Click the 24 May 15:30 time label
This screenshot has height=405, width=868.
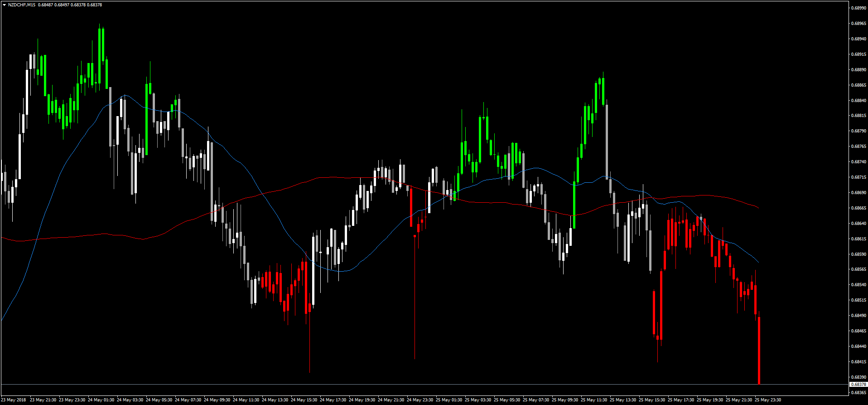304,400
